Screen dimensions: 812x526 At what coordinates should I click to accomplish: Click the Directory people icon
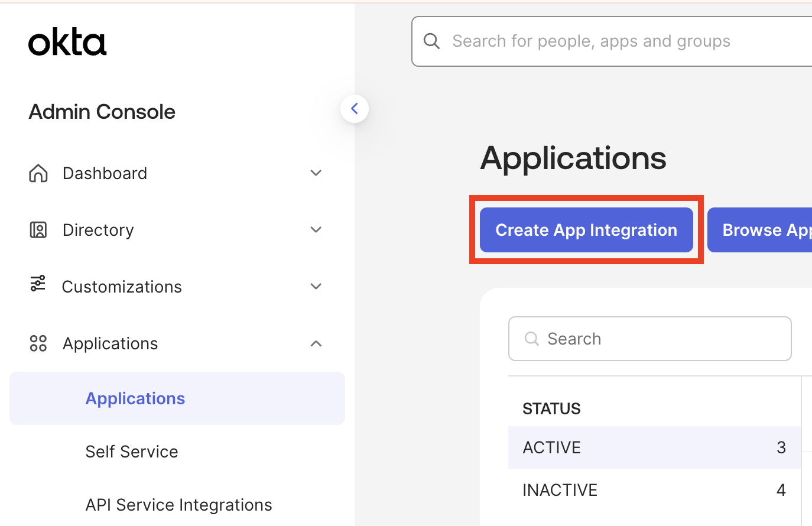[x=37, y=229]
